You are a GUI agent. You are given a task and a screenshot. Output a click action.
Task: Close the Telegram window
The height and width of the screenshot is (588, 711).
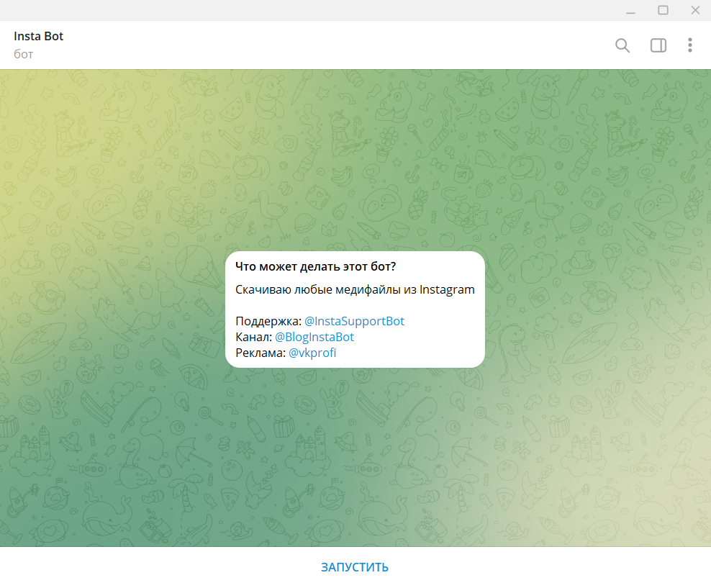point(695,10)
